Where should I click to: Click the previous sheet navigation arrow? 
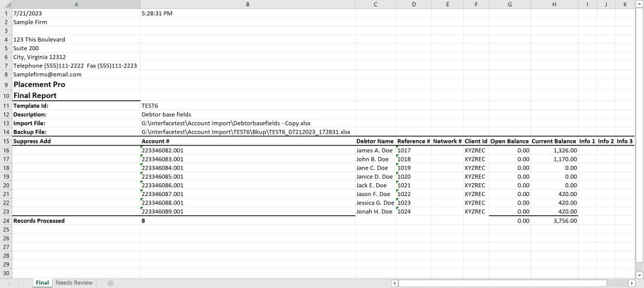pyautogui.click(x=10, y=283)
